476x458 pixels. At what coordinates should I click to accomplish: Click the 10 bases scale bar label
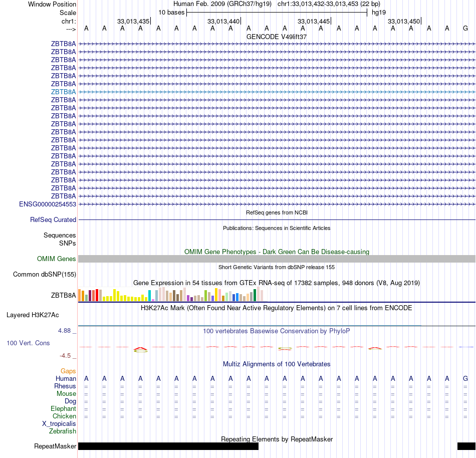coord(171,13)
